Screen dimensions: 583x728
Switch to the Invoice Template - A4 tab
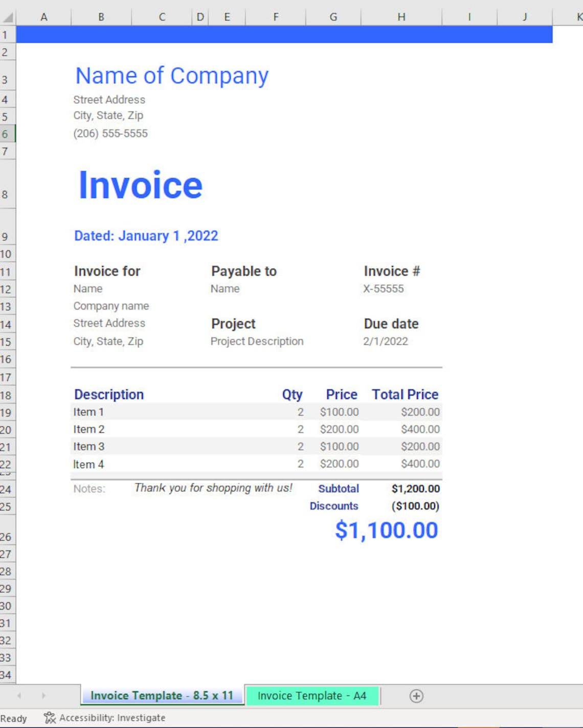[312, 696]
